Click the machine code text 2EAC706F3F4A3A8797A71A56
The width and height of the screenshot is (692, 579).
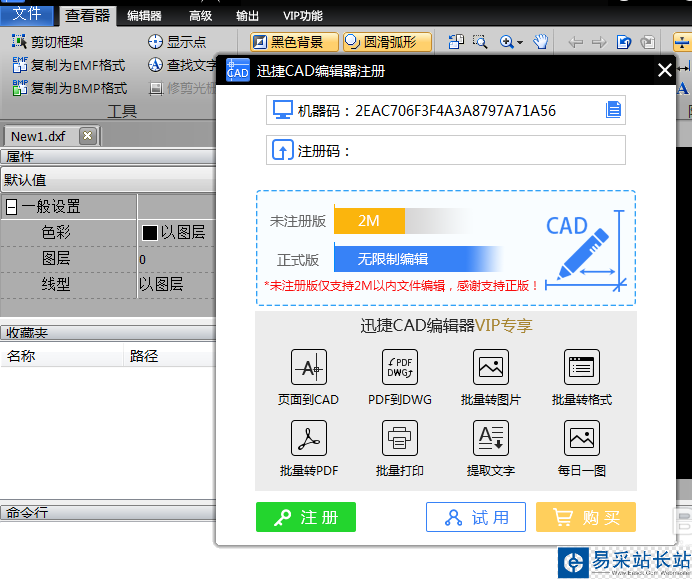coord(455,110)
